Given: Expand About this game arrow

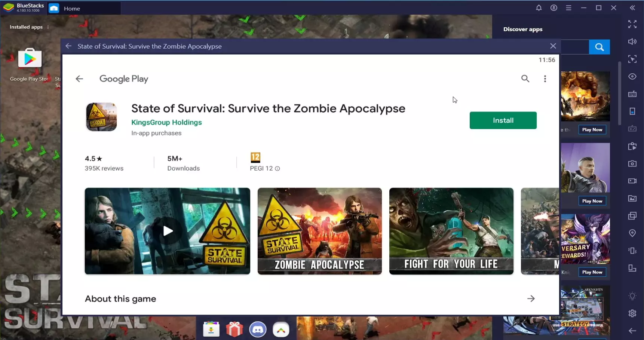Looking at the screenshot, I should [531, 298].
